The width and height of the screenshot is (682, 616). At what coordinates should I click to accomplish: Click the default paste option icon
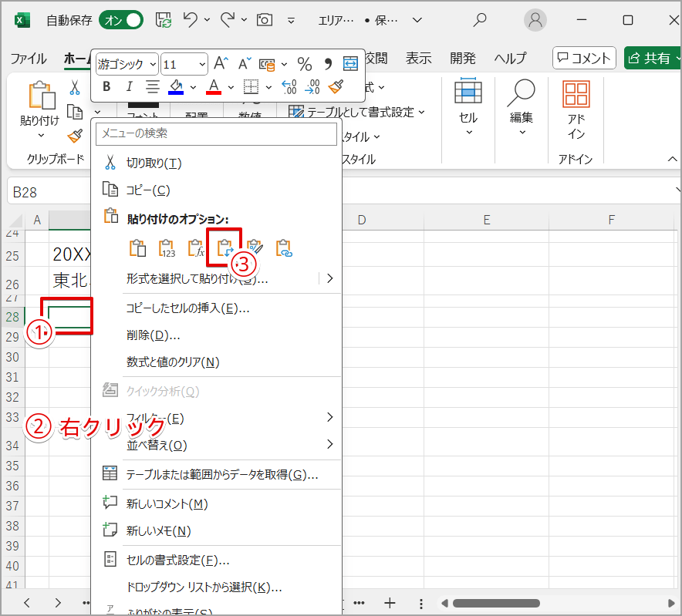pos(137,248)
